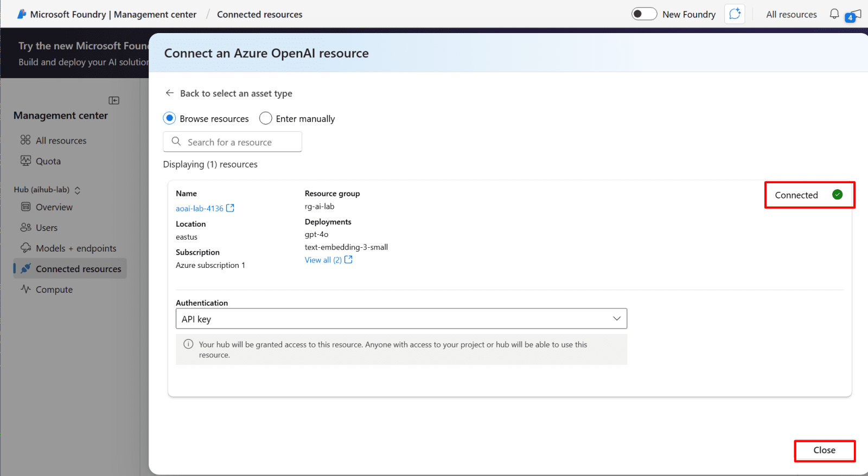Screen dimensions: 868x476
Task: Select Browse resources radio button
Action: [170, 118]
